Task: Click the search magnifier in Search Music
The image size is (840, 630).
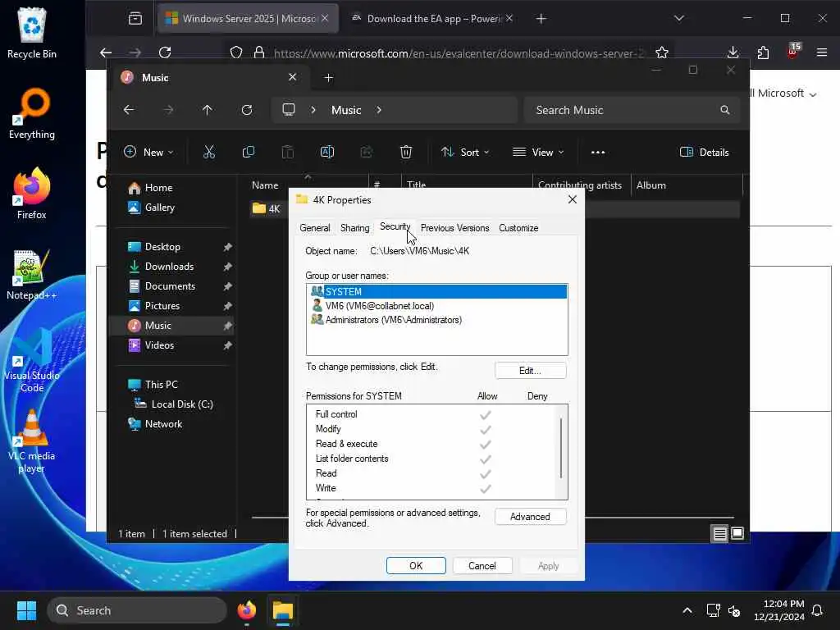Action: point(725,110)
